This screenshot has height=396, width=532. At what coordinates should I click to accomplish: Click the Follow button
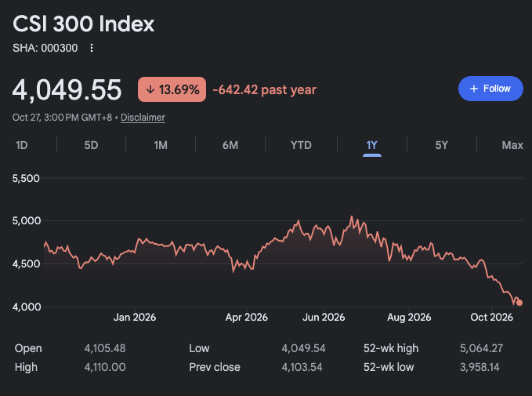490,89
